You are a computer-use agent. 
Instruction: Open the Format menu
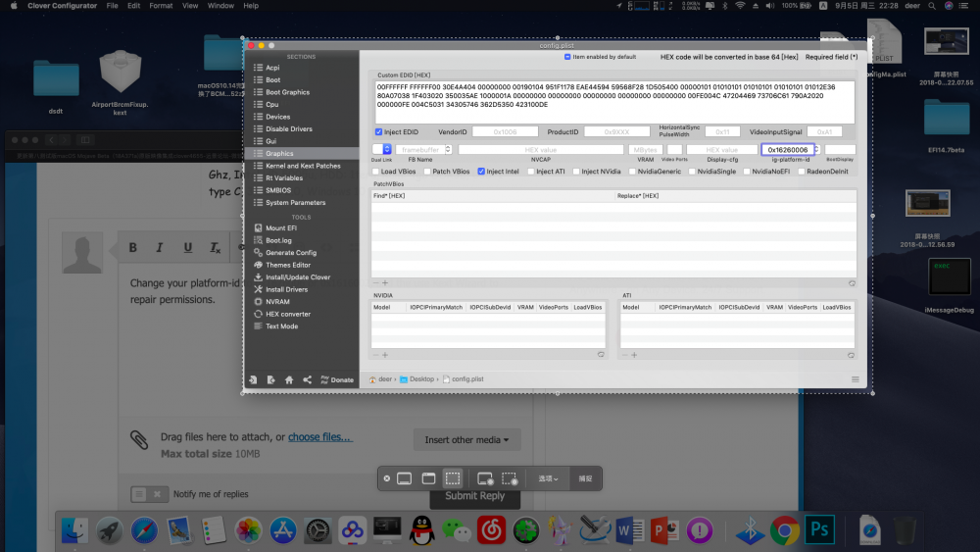point(161,6)
